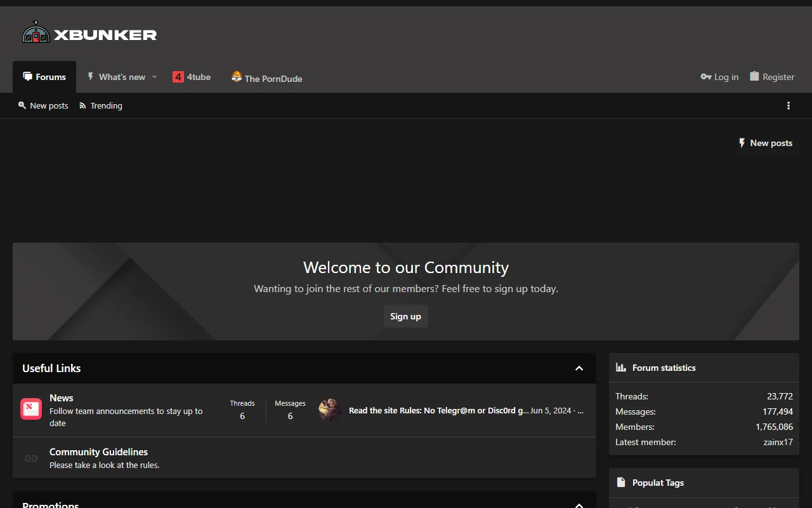The image size is (812, 508).
Task: Expand the What's new dropdown arrow
Action: tap(154, 76)
